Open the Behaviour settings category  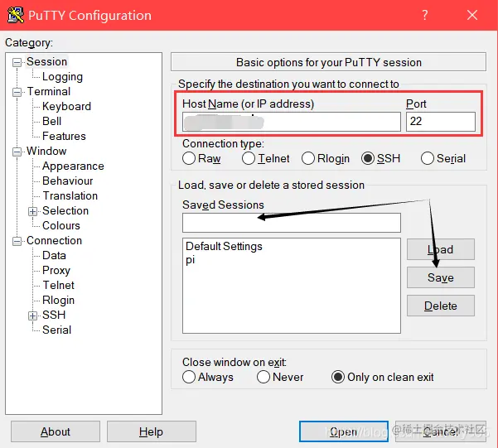pos(67,181)
